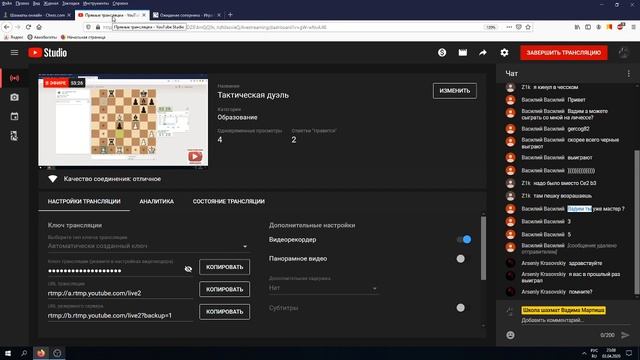Open the emoji picker in chat
The height and width of the screenshot is (360, 640).
510,335
